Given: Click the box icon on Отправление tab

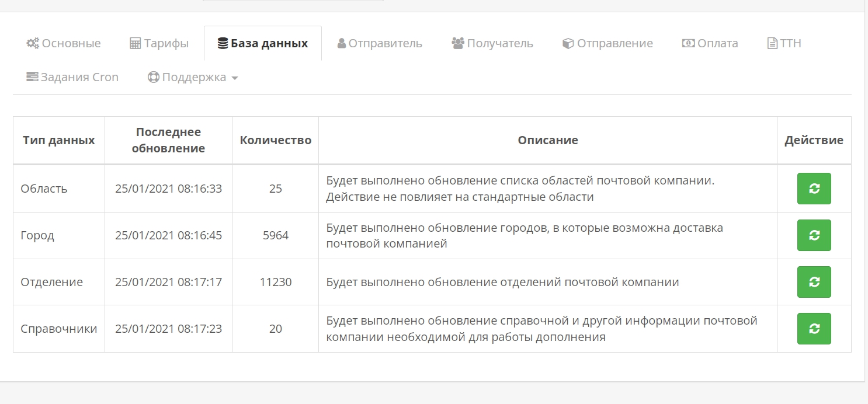Looking at the screenshot, I should tap(568, 44).
